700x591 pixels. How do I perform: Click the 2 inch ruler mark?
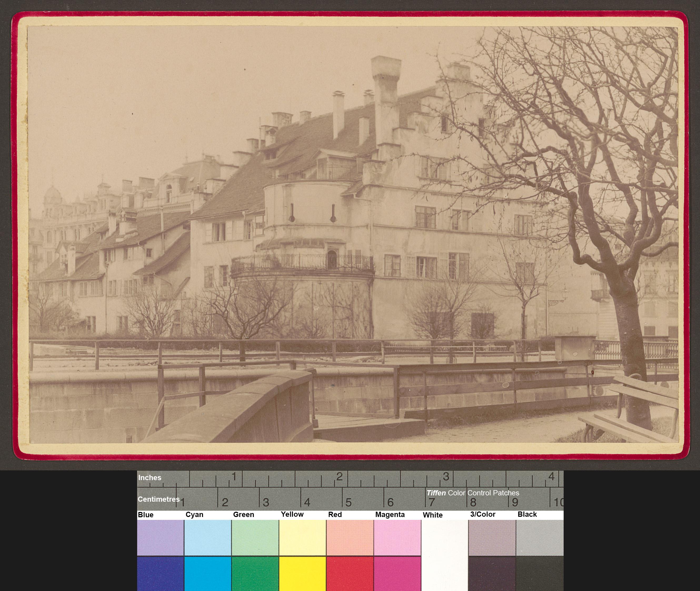click(340, 476)
